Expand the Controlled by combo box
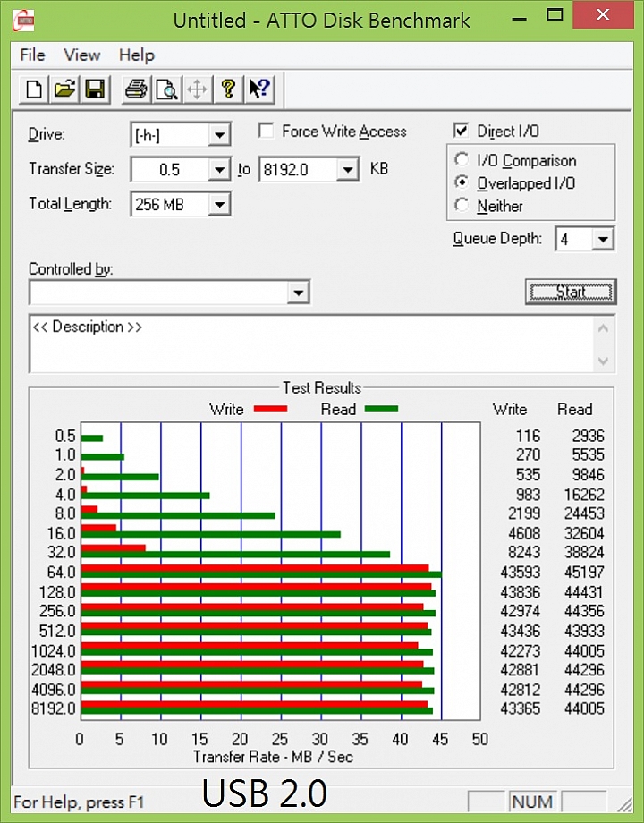 tap(298, 293)
